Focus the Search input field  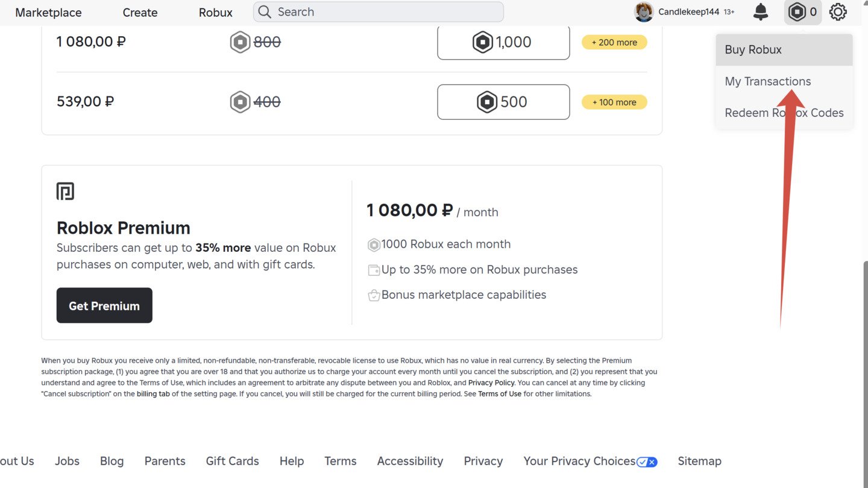379,11
